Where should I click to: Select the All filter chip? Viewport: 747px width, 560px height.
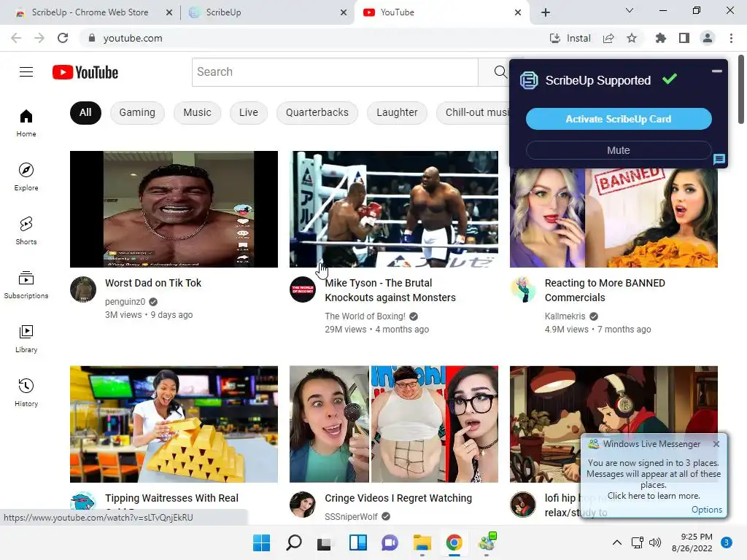point(85,113)
